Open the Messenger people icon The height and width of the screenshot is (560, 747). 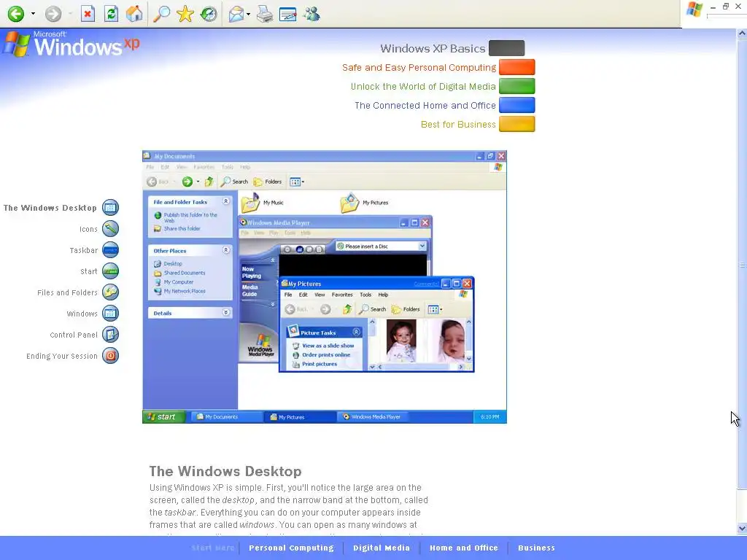pos(311,14)
